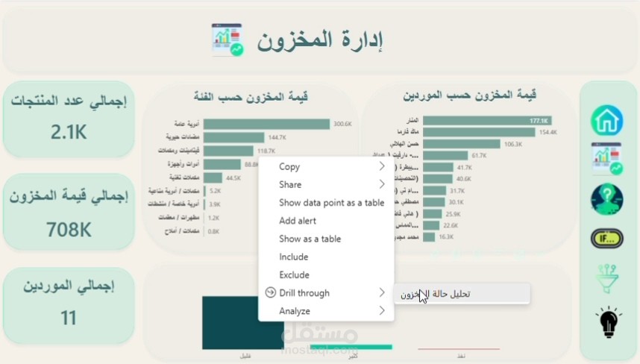Choose Show data point as a table
This screenshot has width=640, height=364.
pos(331,203)
